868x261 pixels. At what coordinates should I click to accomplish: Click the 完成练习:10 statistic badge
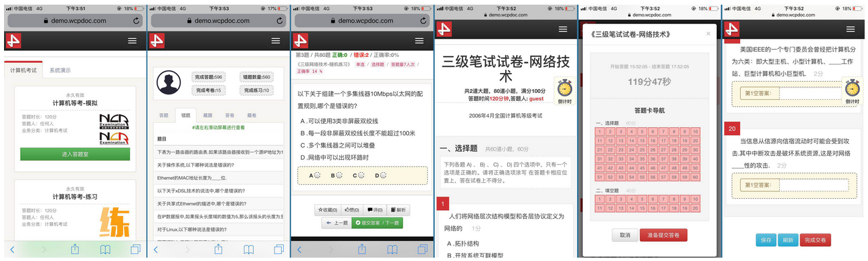256,90
